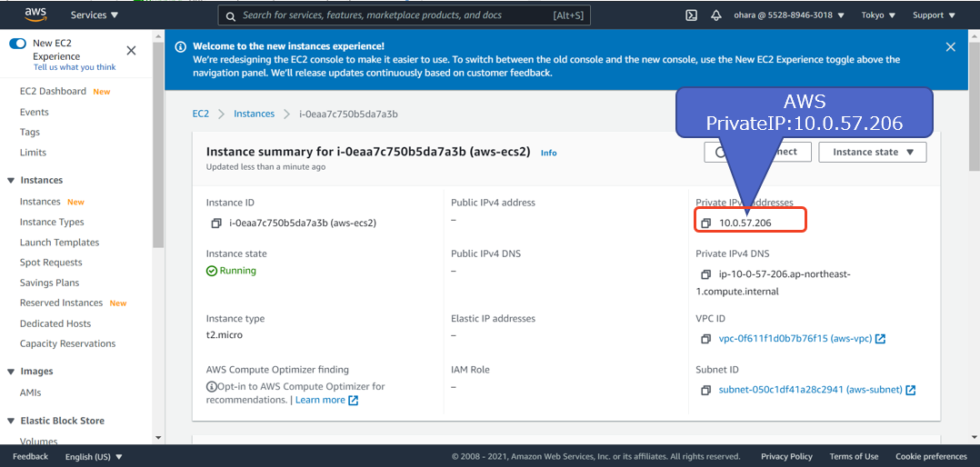
Task: Open Instances list in sidebar
Action: click(x=40, y=202)
